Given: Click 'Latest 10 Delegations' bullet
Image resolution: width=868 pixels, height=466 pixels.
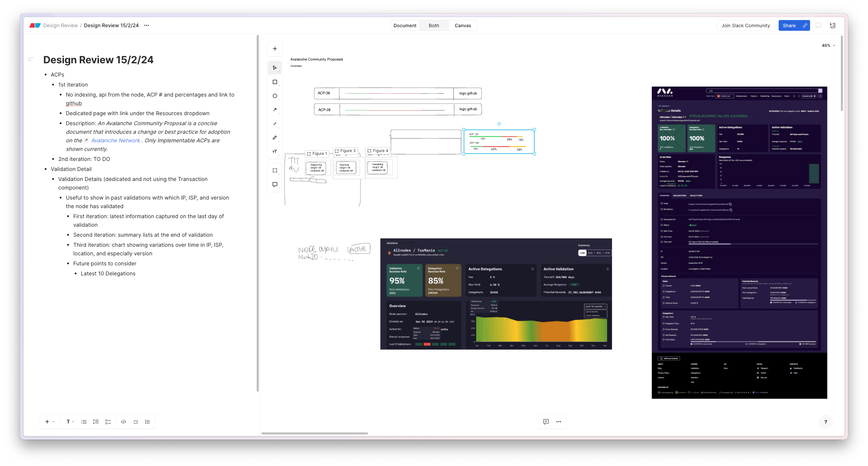Looking at the screenshot, I should point(108,274).
